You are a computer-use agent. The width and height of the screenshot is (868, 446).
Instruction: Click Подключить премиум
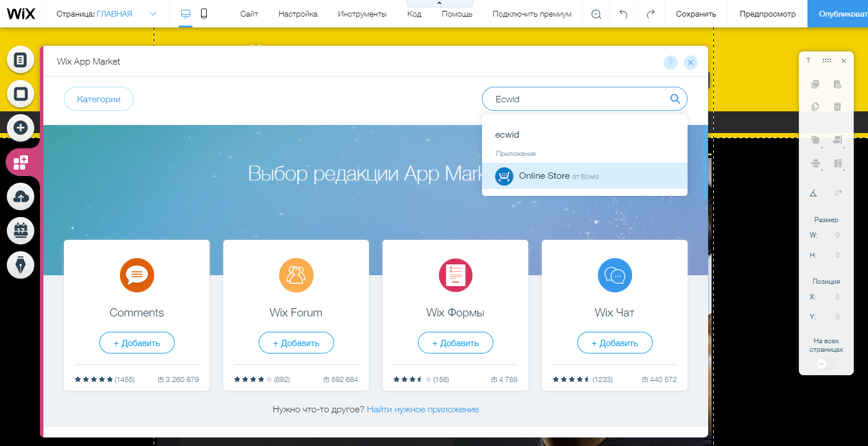coord(532,14)
